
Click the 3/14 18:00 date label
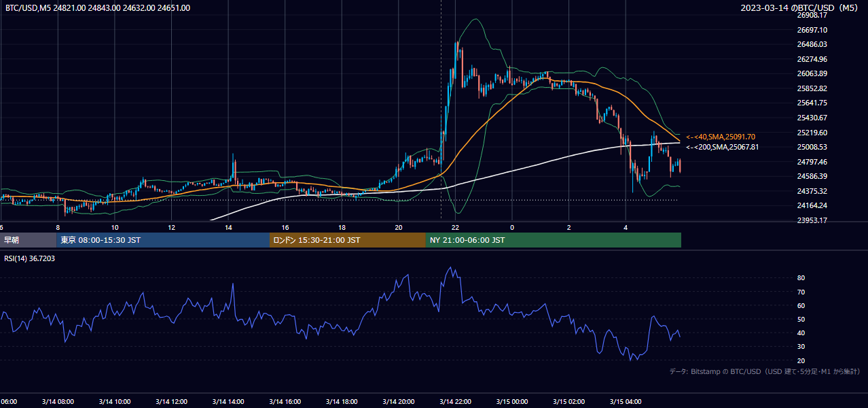point(342,402)
